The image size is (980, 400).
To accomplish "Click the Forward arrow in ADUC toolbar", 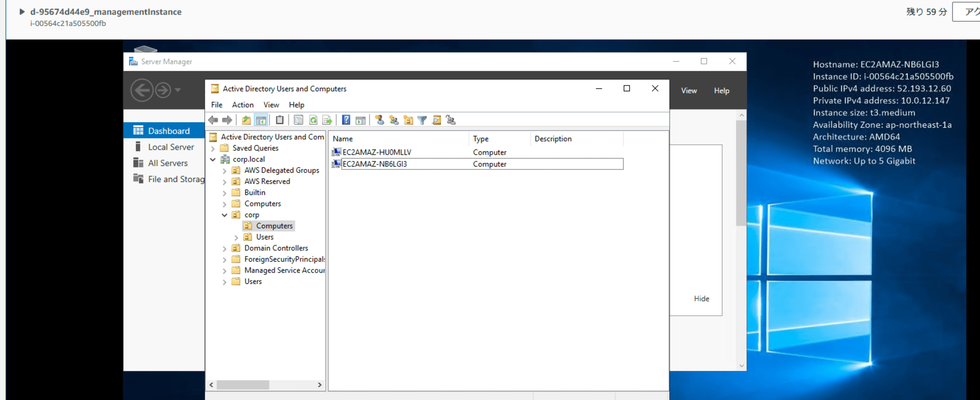I will click(227, 120).
